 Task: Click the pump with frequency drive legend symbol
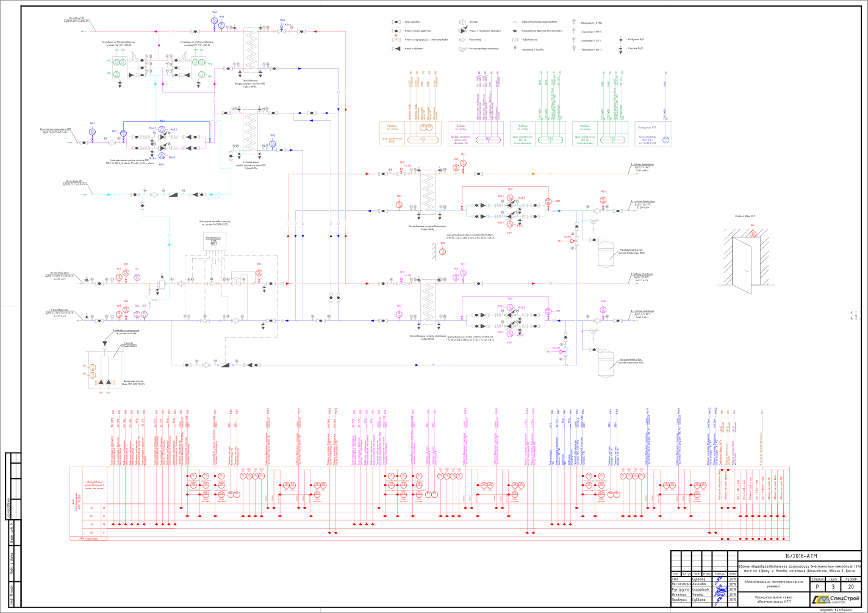pyautogui.click(x=463, y=30)
